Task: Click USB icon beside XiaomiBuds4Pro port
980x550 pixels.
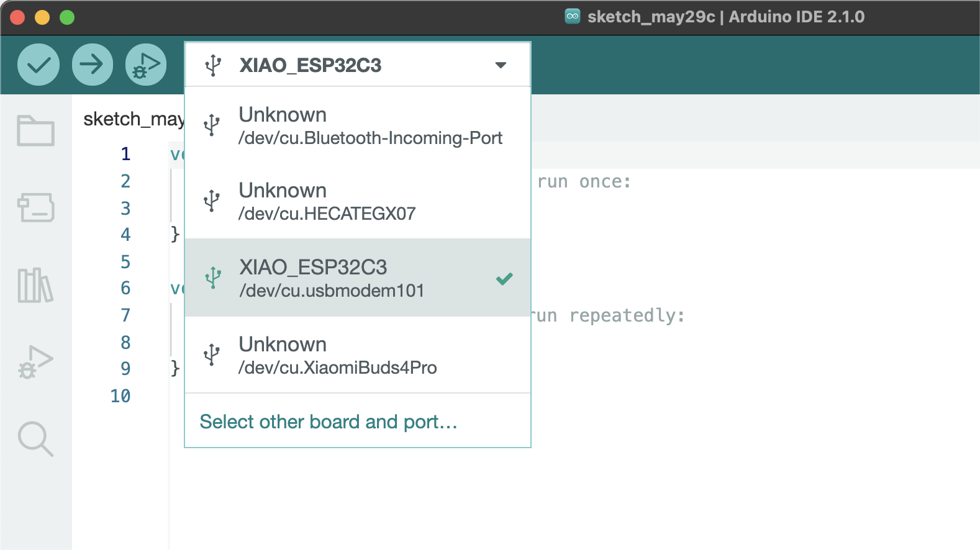Action: [x=212, y=354]
